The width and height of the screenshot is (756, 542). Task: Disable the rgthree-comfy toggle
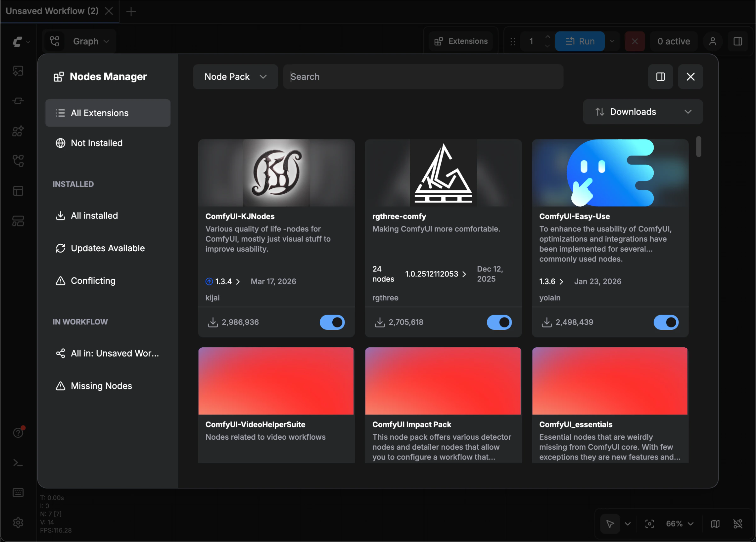(x=499, y=322)
